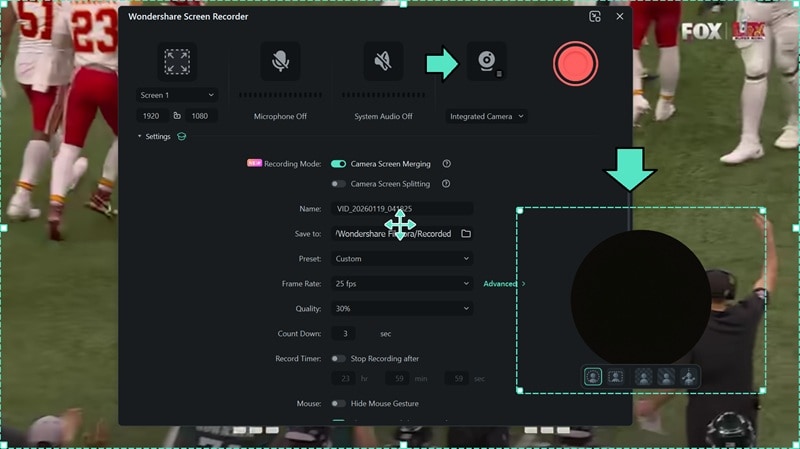
Task: Click the mini-mode icon in title bar
Action: 595,16
